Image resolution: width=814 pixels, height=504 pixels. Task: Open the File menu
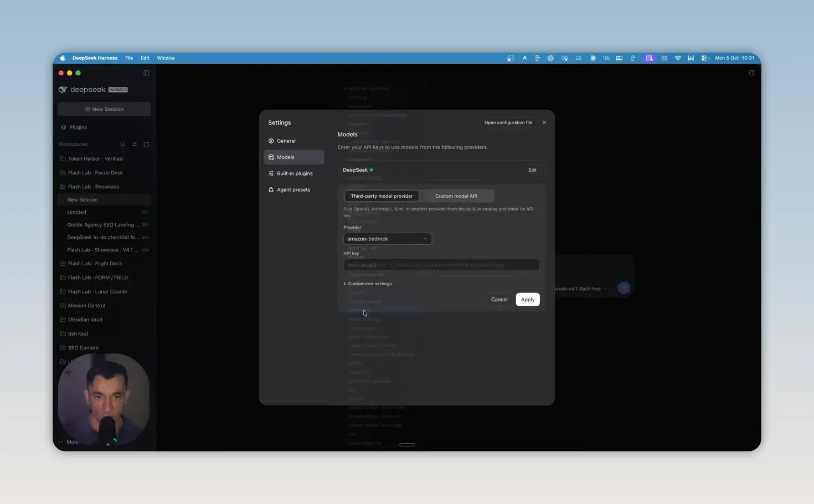tap(129, 58)
